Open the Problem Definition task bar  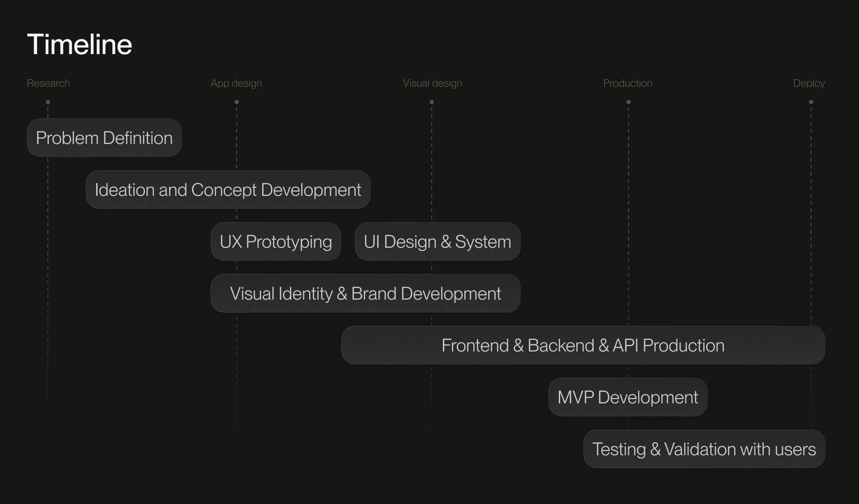click(x=104, y=138)
